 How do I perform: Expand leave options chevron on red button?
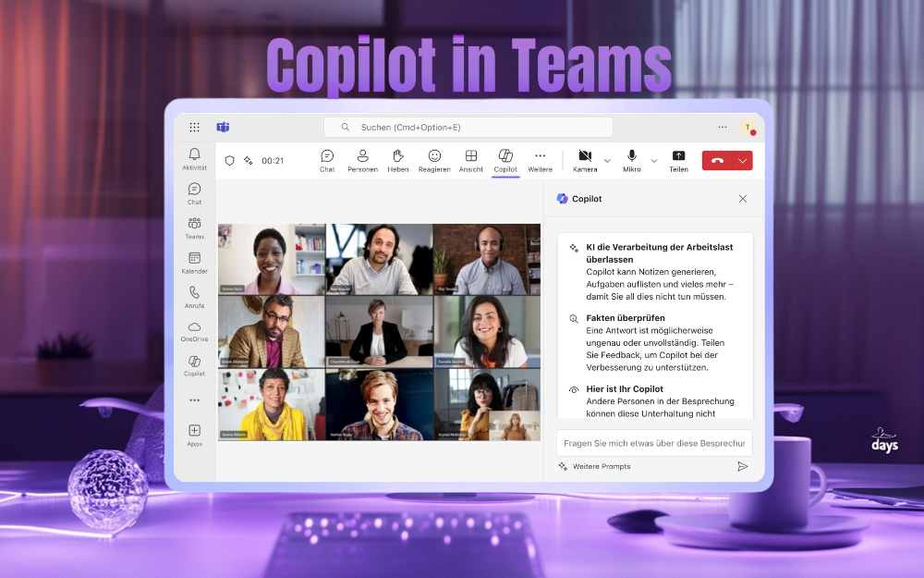coord(743,160)
